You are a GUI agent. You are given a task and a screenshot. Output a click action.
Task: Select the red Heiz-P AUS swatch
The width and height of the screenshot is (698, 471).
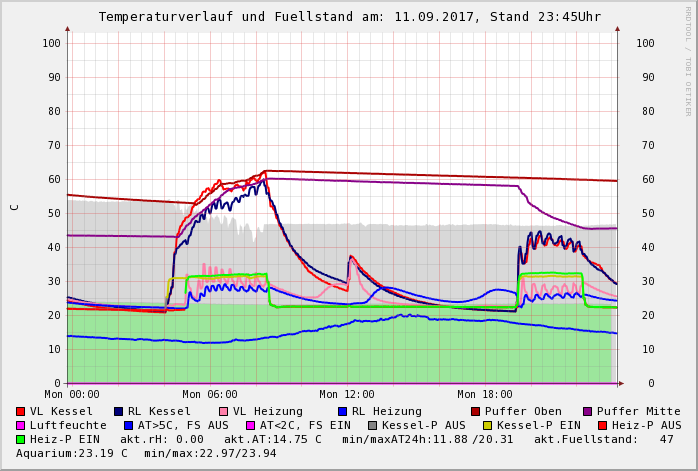coord(602,425)
